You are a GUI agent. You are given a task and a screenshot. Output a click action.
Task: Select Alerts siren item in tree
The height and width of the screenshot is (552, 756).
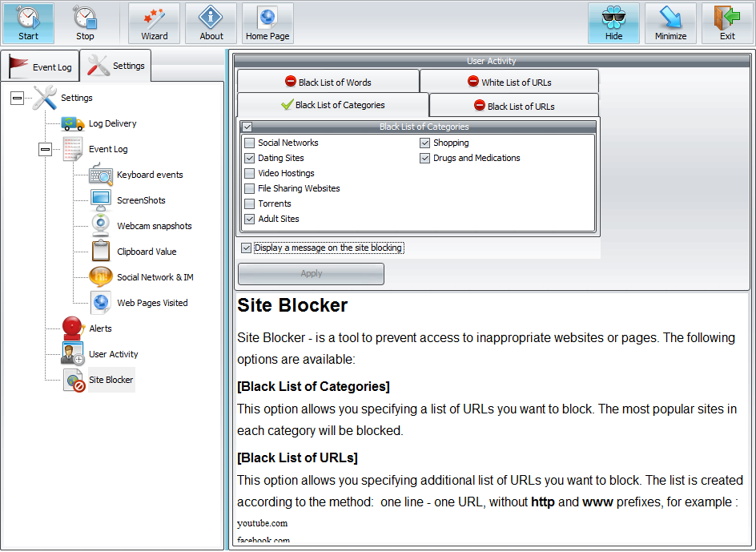pos(74,328)
